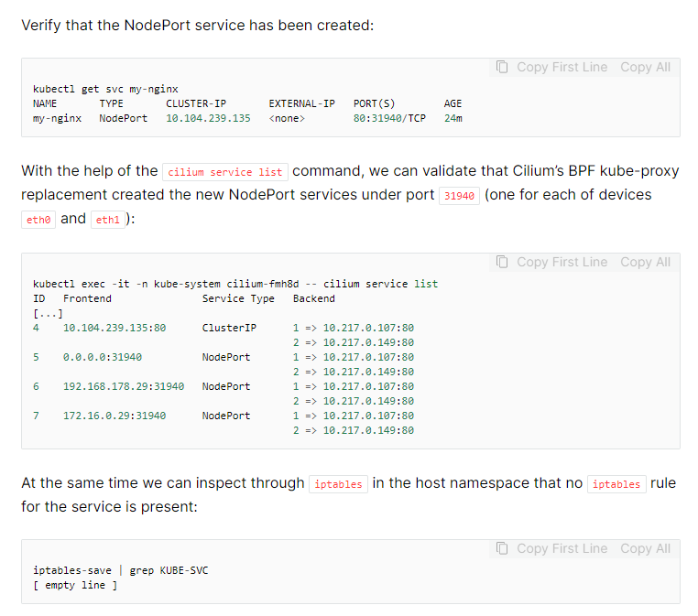Click frontend '0.0.0.0:31940' in row 5
The width and height of the screenshot is (698, 616).
103,357
